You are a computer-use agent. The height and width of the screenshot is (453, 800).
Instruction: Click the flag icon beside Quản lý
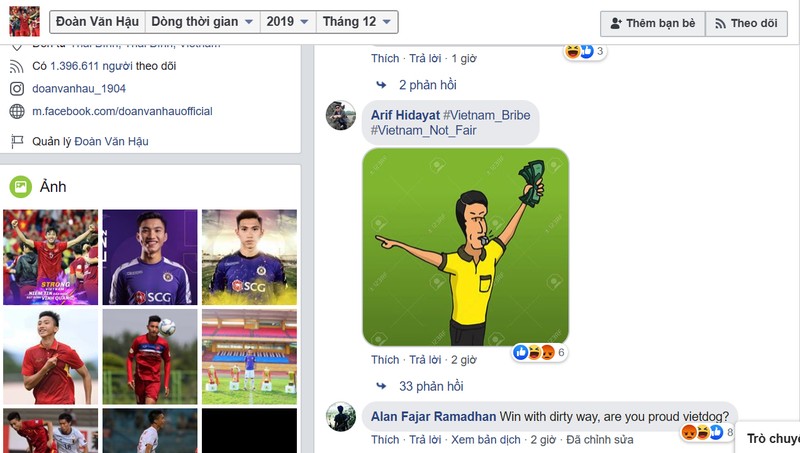17,142
